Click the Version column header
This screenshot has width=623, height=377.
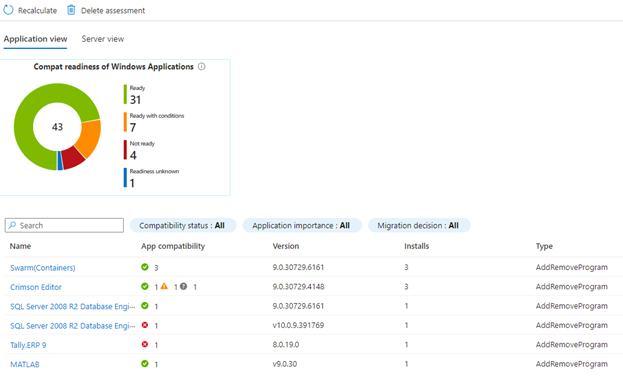coord(286,246)
